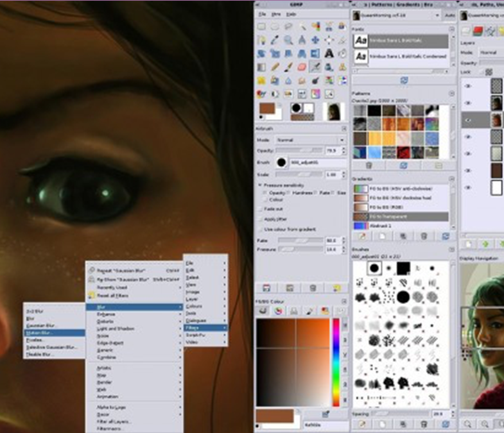
Task: Choose the Colour Picker eyedropper tool
Action: (275, 40)
